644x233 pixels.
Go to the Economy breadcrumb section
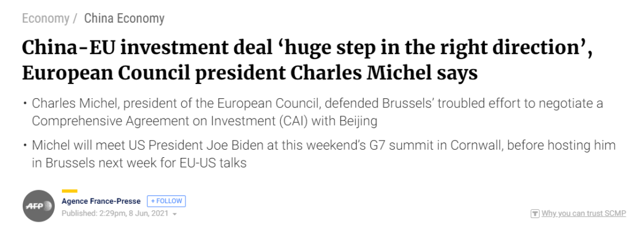coord(45,18)
